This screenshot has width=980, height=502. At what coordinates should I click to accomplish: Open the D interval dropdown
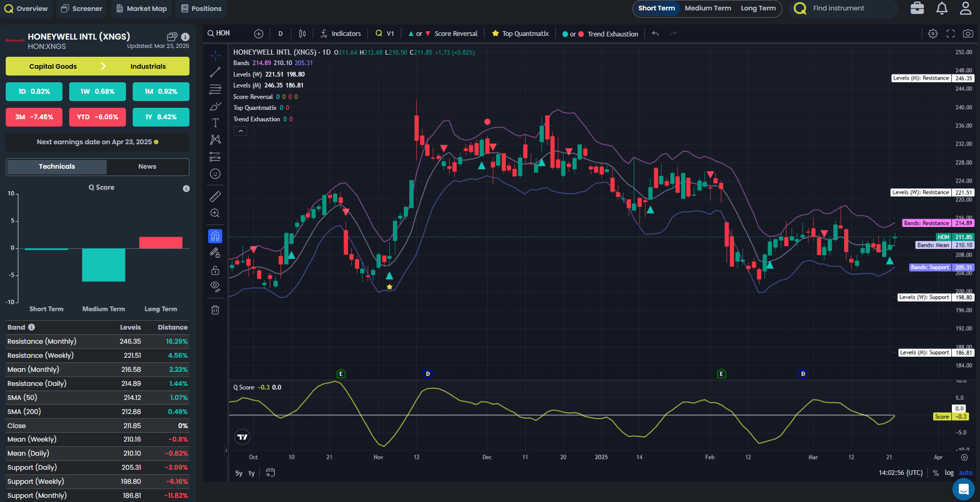[x=281, y=34]
